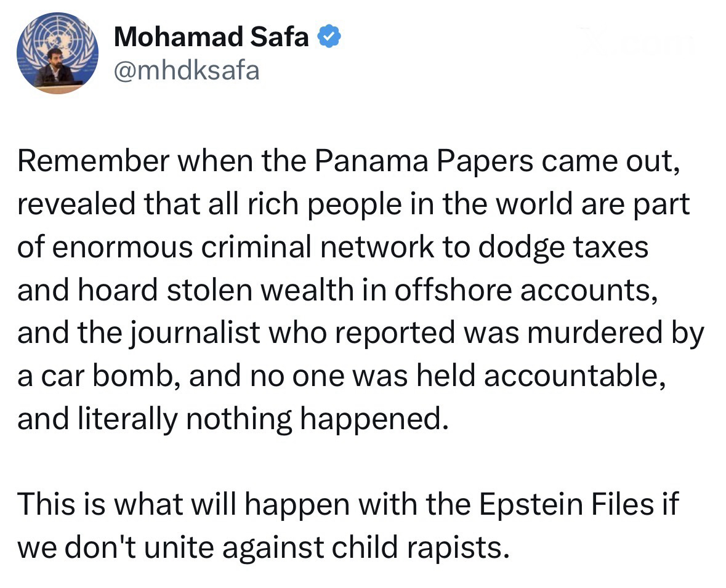
Task: Click the @mhdksafa handle
Action: tap(187, 71)
